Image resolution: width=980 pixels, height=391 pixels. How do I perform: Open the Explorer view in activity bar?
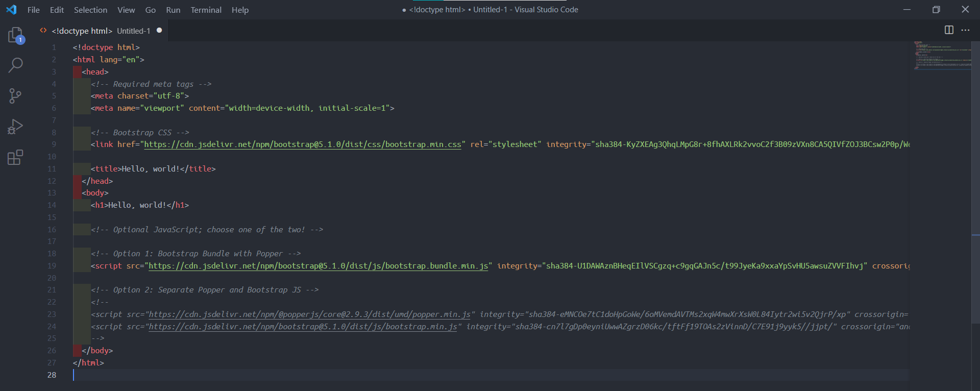[x=15, y=35]
